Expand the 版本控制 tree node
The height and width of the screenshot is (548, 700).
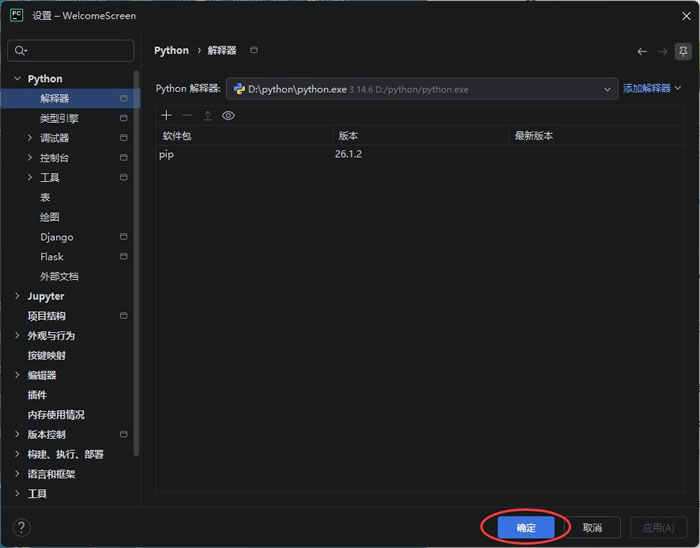(17, 434)
